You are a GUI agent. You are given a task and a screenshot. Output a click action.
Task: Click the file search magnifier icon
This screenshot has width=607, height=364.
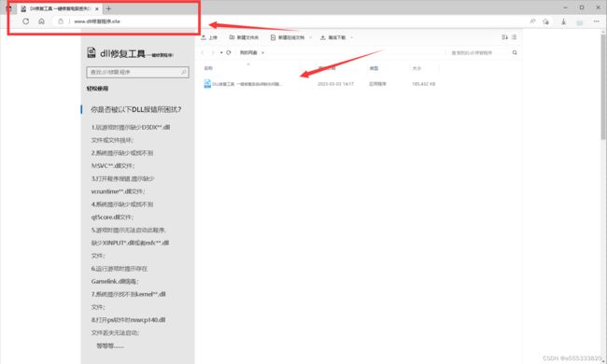[x=515, y=52]
